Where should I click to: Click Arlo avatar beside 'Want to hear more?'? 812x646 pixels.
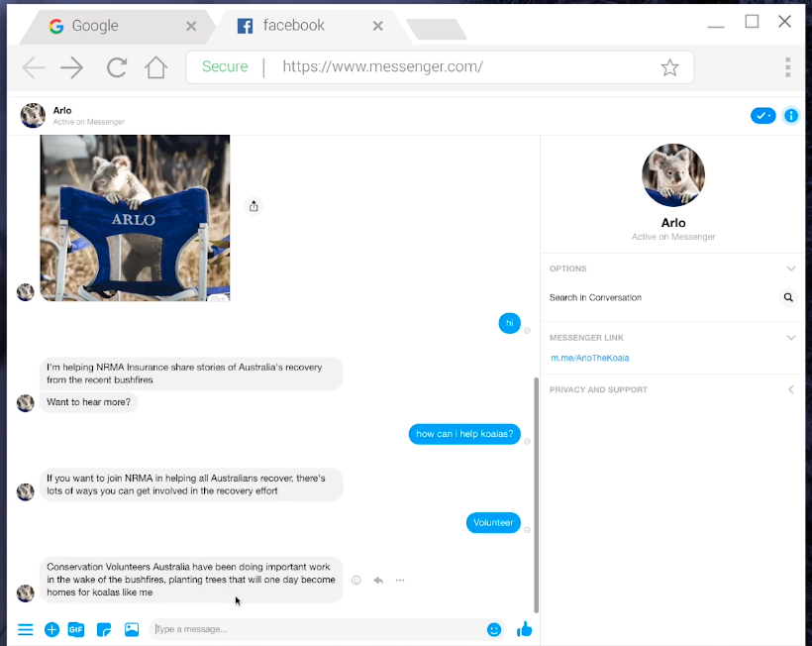(26, 403)
